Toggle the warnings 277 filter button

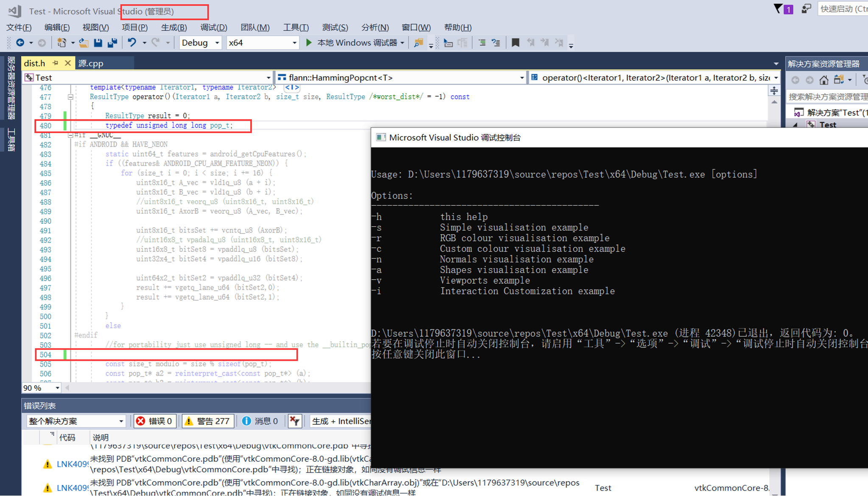click(x=208, y=421)
